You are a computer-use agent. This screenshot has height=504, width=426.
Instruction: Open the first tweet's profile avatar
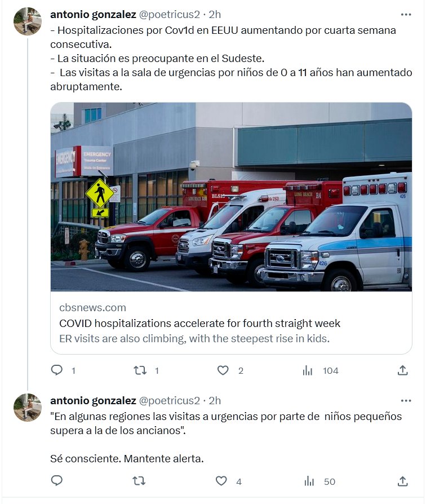[28, 21]
